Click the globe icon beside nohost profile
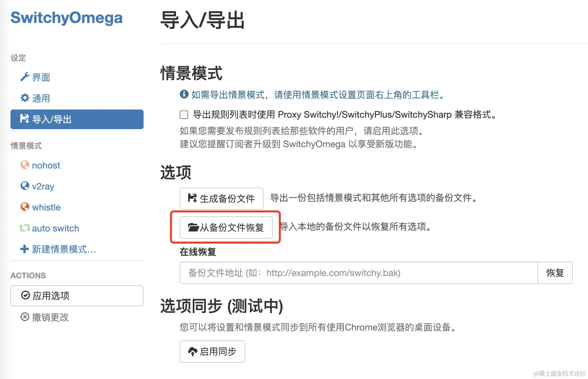 [25, 165]
